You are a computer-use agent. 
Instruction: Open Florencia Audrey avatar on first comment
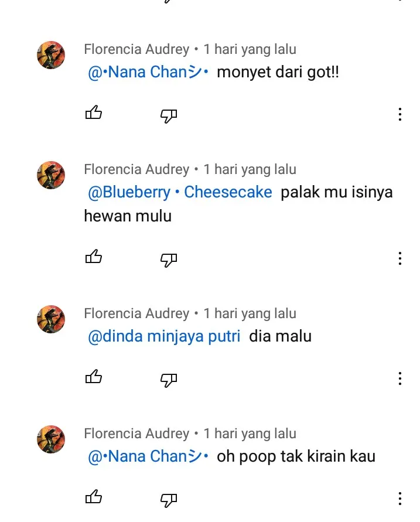[51, 56]
